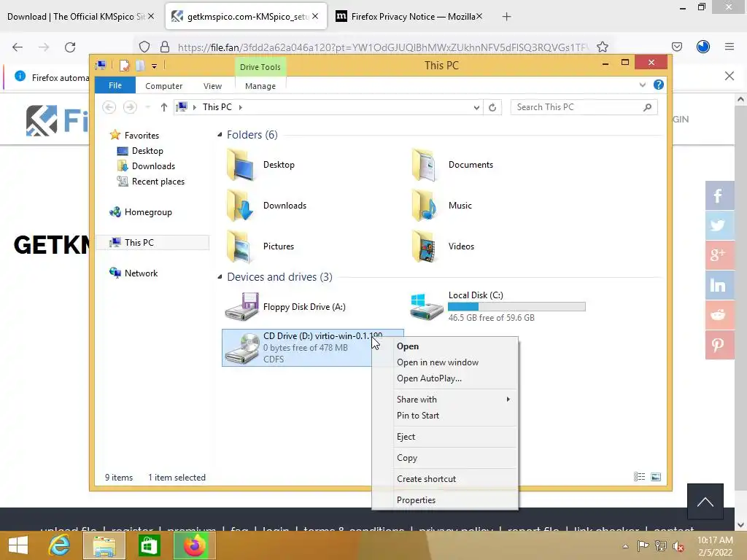Select Homegroup in the navigation pane
Screen dimensions: 747x560
[147, 212]
